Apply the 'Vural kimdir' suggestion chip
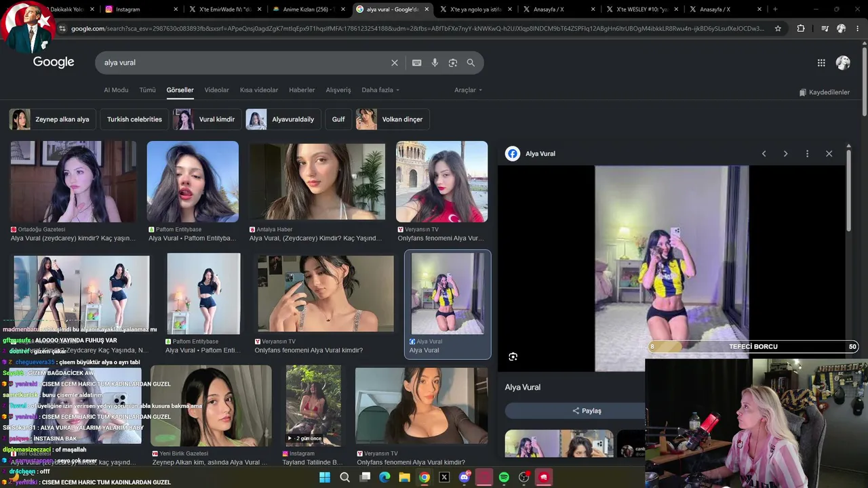Screen dimensions: 868x488 point(207,119)
